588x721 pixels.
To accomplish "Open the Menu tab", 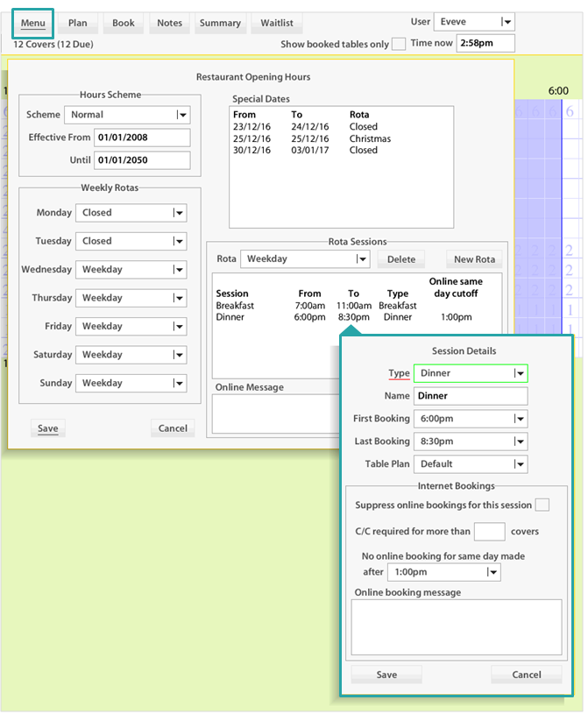I will 32,23.
